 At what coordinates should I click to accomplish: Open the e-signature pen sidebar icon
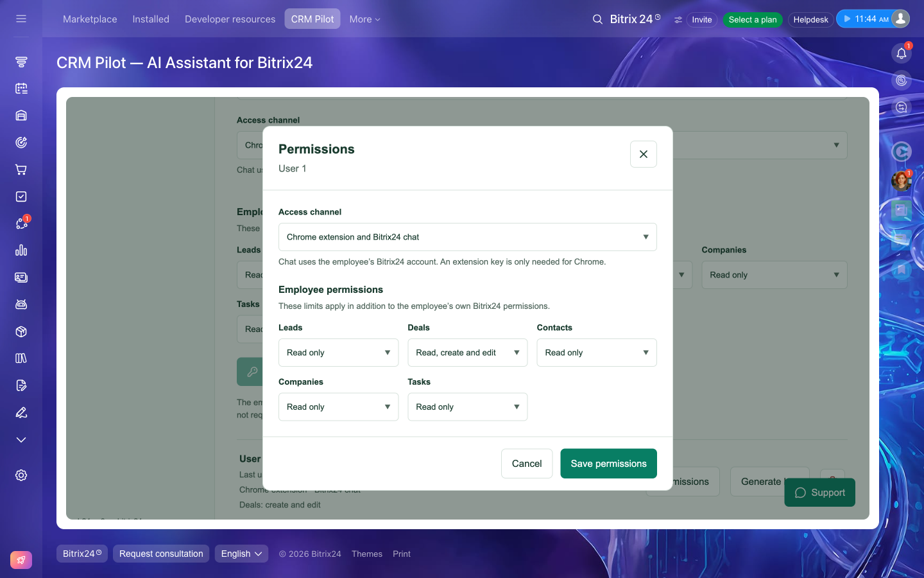pyautogui.click(x=21, y=412)
